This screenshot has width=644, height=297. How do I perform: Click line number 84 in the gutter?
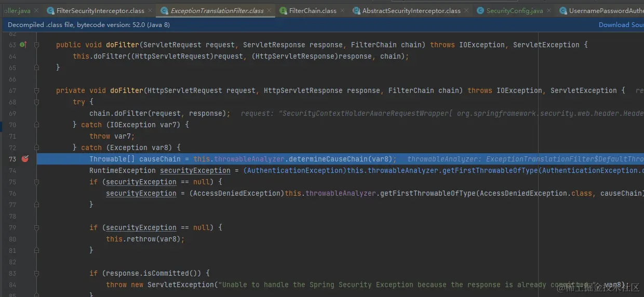click(x=12, y=285)
